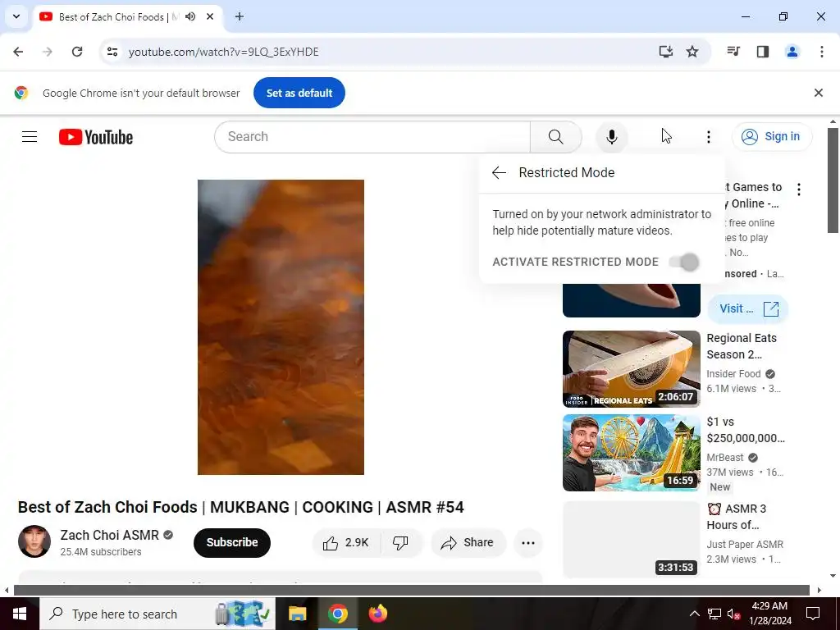This screenshot has height=630, width=840.
Task: Click Chrome forward navigation arrow
Action: point(48,52)
